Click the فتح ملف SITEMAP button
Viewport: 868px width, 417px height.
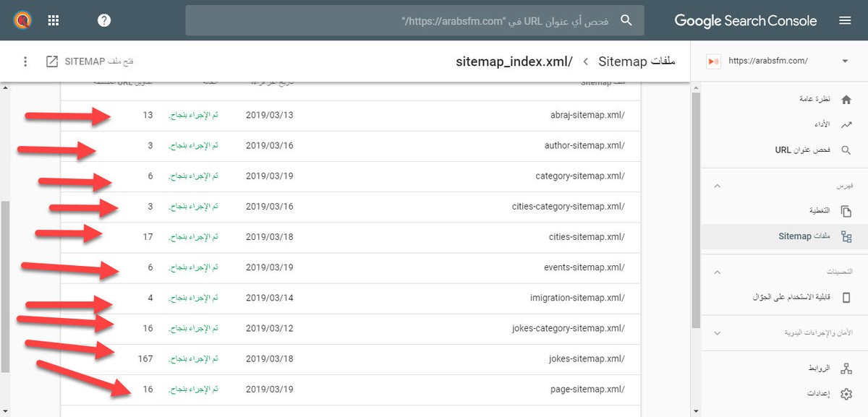point(90,61)
